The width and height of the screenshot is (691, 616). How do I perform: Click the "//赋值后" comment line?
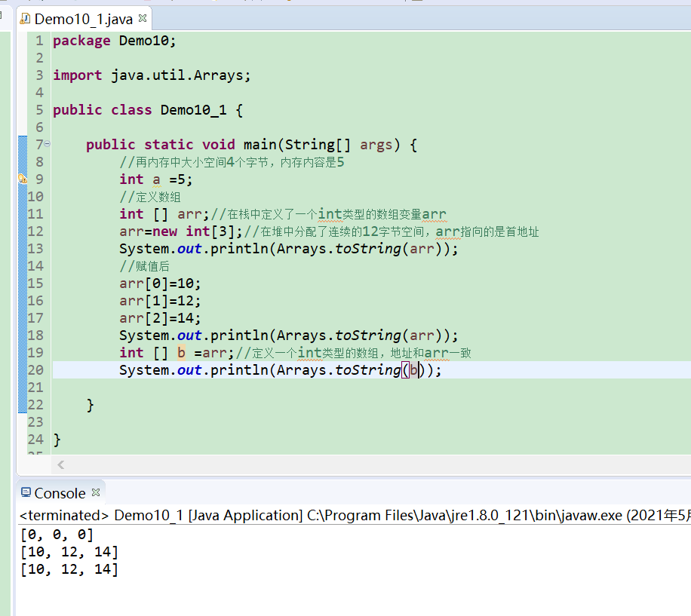[x=144, y=266]
